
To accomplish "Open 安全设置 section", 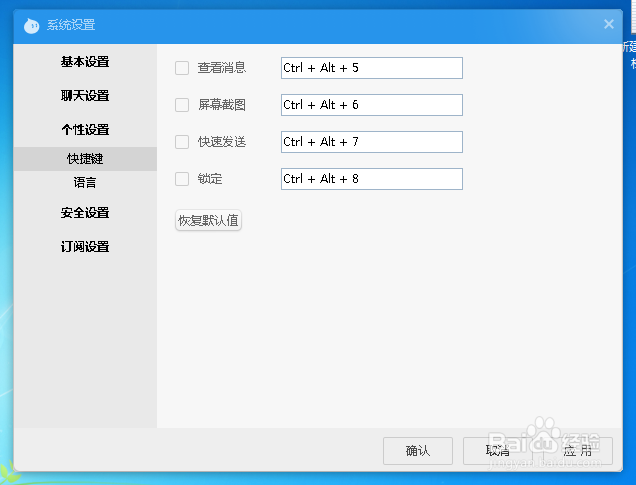I will [85, 212].
